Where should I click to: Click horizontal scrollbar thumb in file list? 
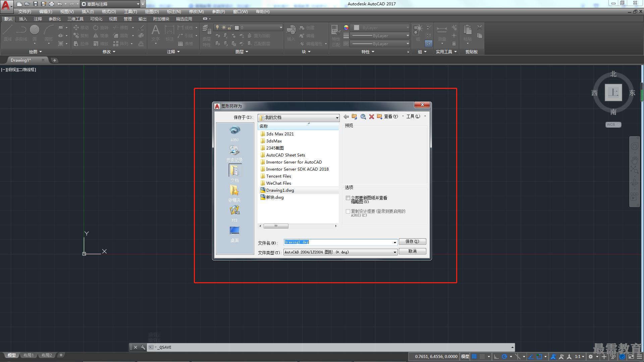(x=276, y=226)
